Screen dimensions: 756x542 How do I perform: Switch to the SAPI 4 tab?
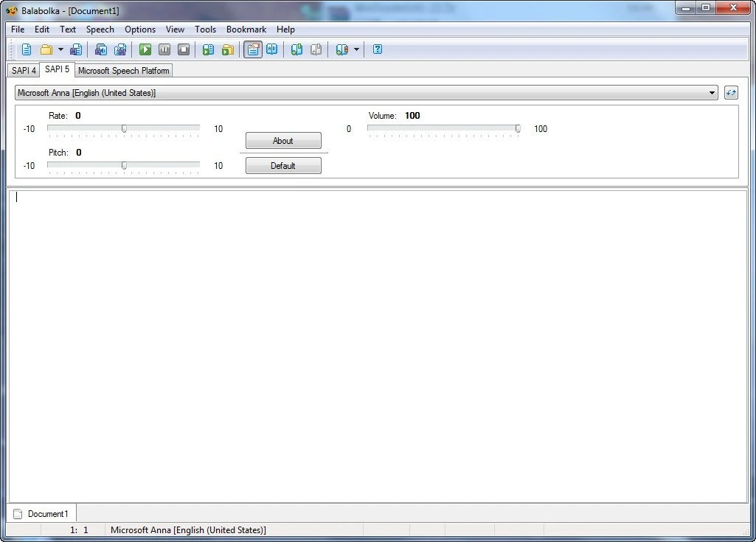click(24, 70)
